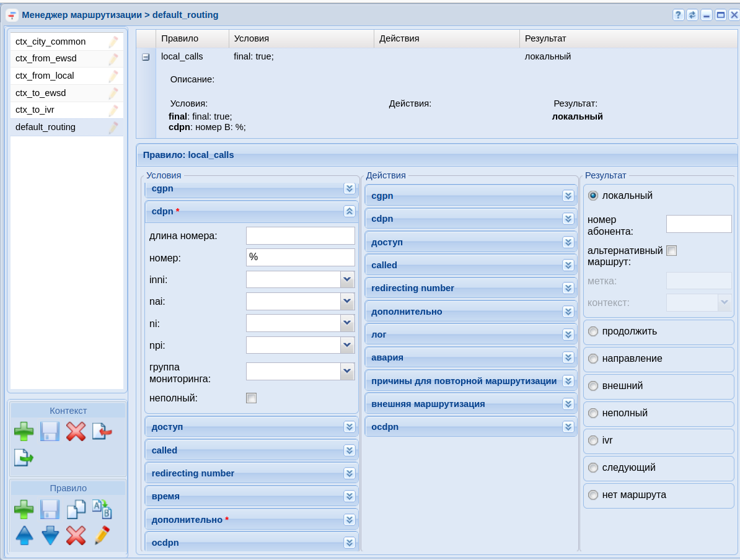Open the "nai" dropdown list
This screenshot has height=560, width=740.
coord(347,302)
